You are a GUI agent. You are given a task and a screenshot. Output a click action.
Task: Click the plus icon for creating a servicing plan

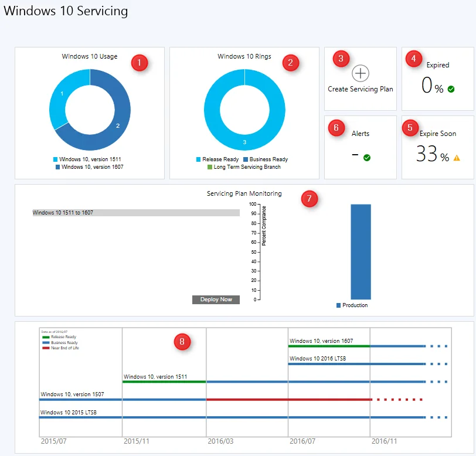tap(361, 73)
